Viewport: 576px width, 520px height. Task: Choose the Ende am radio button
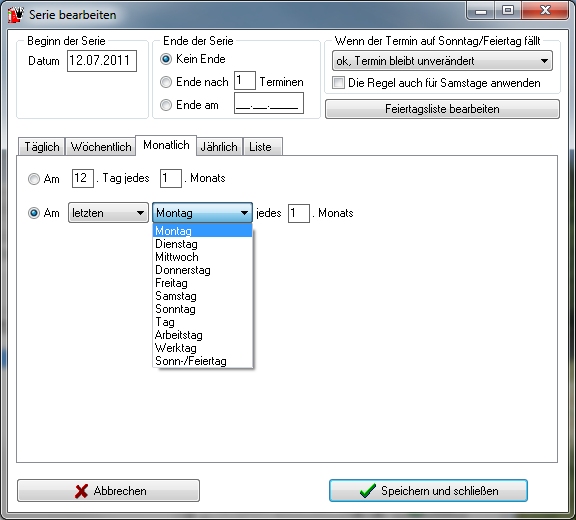click(x=166, y=105)
